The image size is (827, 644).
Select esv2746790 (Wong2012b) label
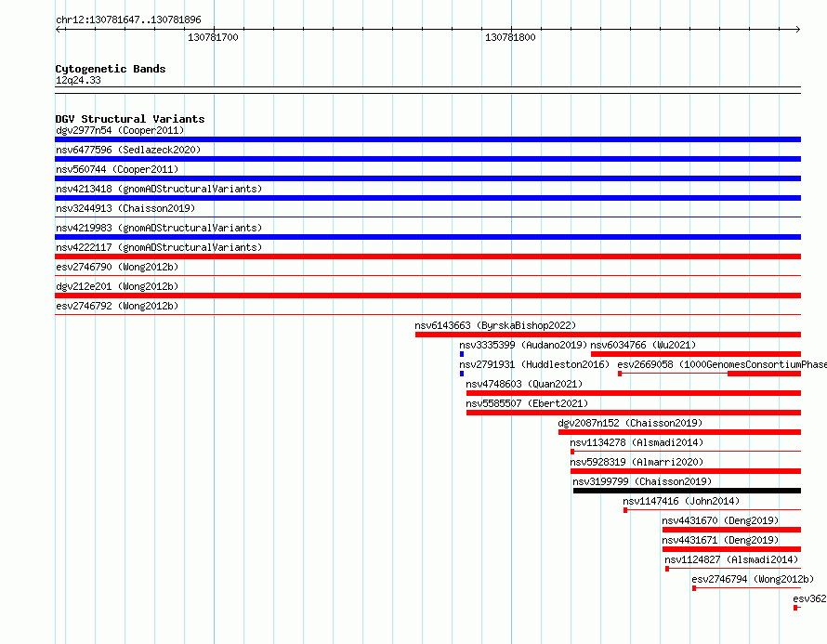click(x=117, y=267)
